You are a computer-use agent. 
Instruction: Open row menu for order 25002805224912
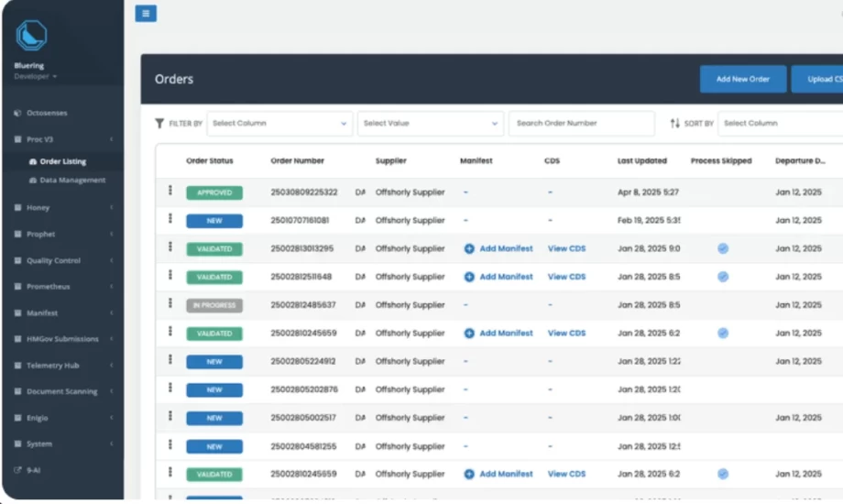click(x=170, y=359)
